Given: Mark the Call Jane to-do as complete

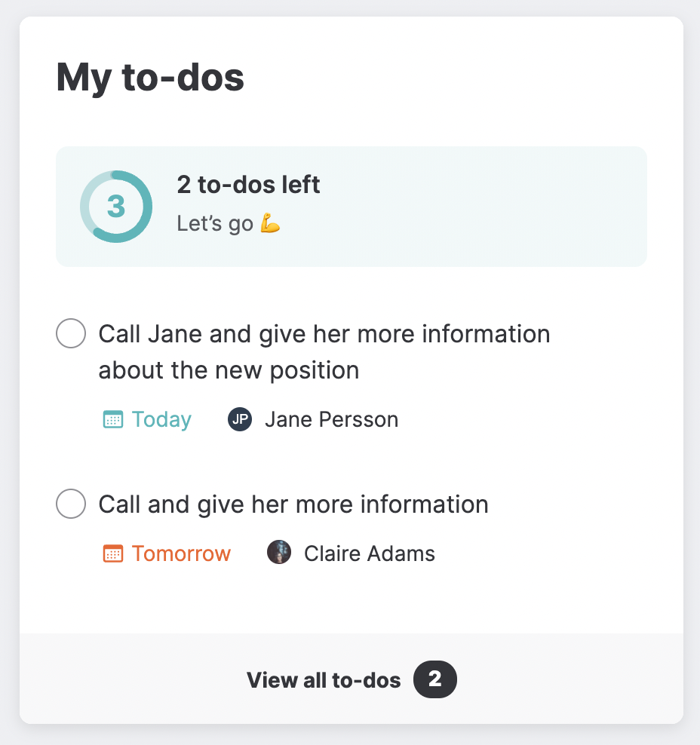Looking at the screenshot, I should (71, 334).
